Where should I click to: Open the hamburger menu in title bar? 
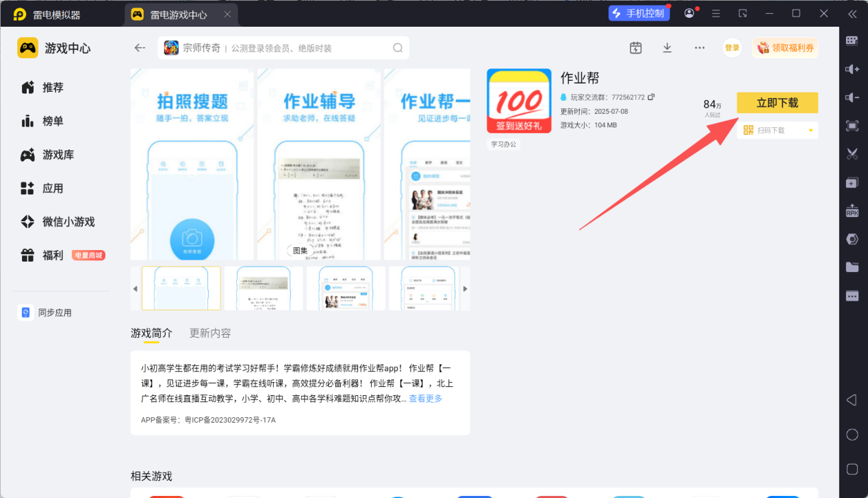click(716, 14)
